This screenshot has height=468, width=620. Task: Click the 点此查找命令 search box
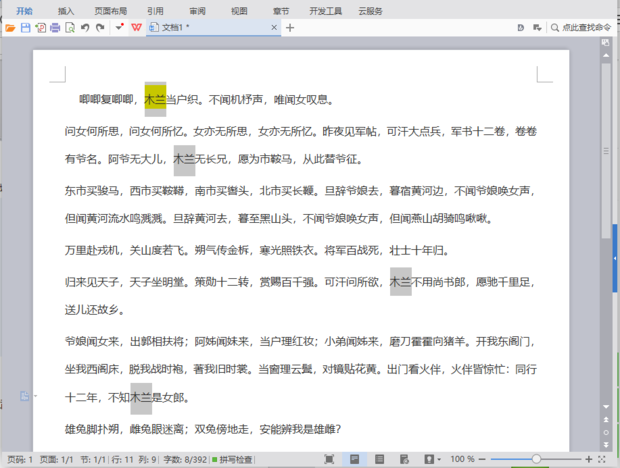point(581,27)
